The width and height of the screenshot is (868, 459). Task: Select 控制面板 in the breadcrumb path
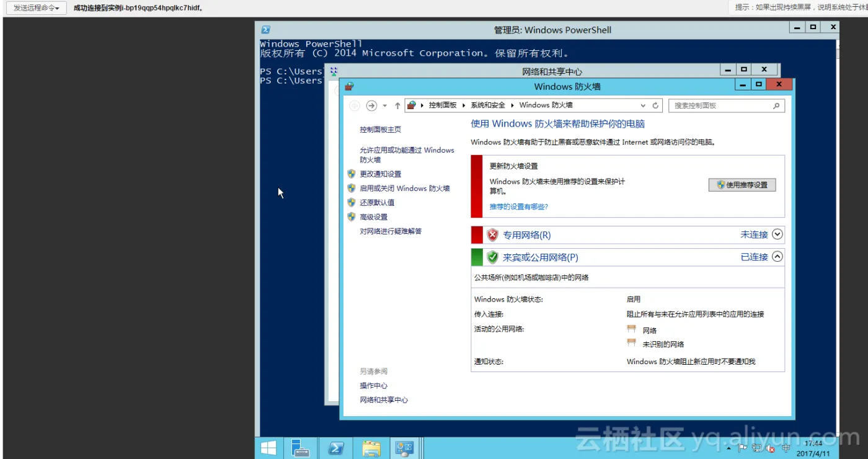pyautogui.click(x=442, y=105)
